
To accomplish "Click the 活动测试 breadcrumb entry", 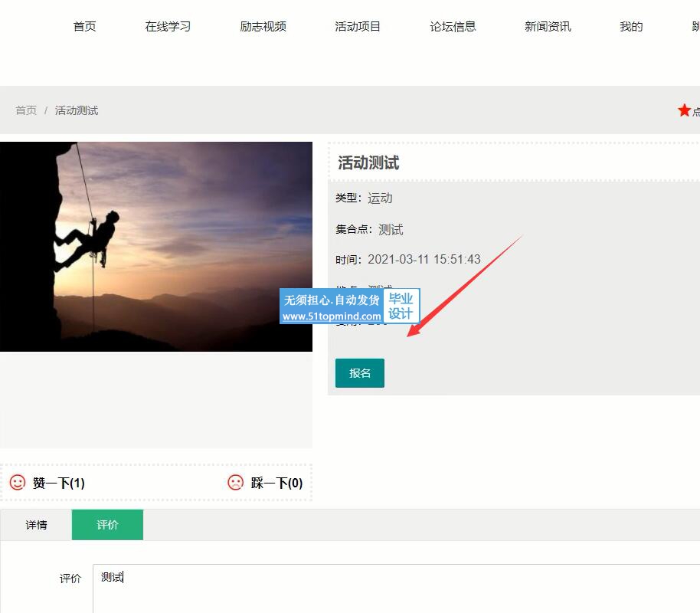I will coord(77,110).
